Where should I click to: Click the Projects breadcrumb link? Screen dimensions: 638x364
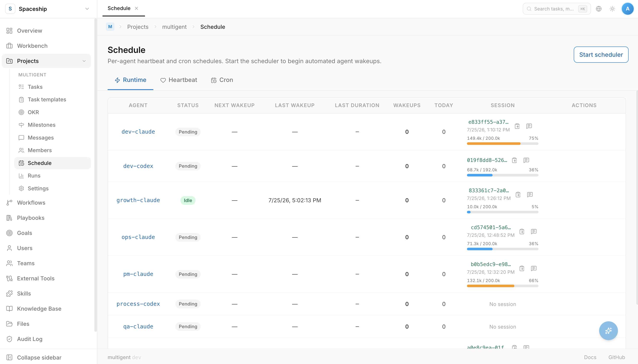coord(138,27)
